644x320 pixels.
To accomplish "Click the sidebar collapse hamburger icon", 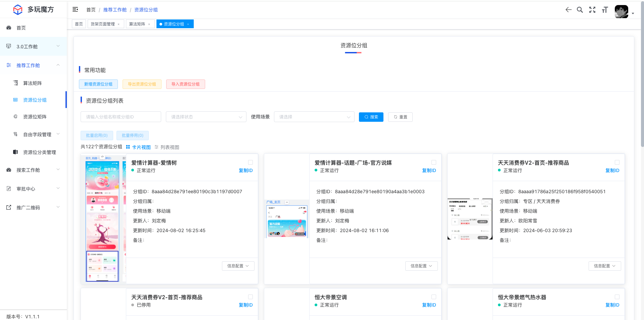I will point(75,9).
